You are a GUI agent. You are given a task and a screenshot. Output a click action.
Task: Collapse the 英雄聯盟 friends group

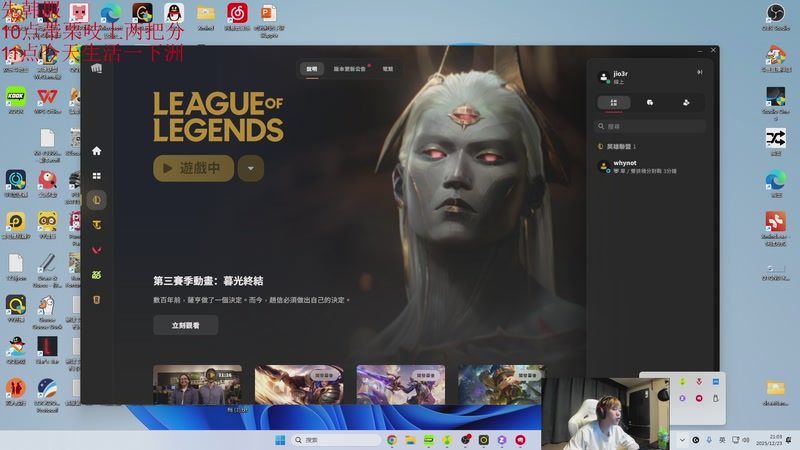click(x=617, y=146)
